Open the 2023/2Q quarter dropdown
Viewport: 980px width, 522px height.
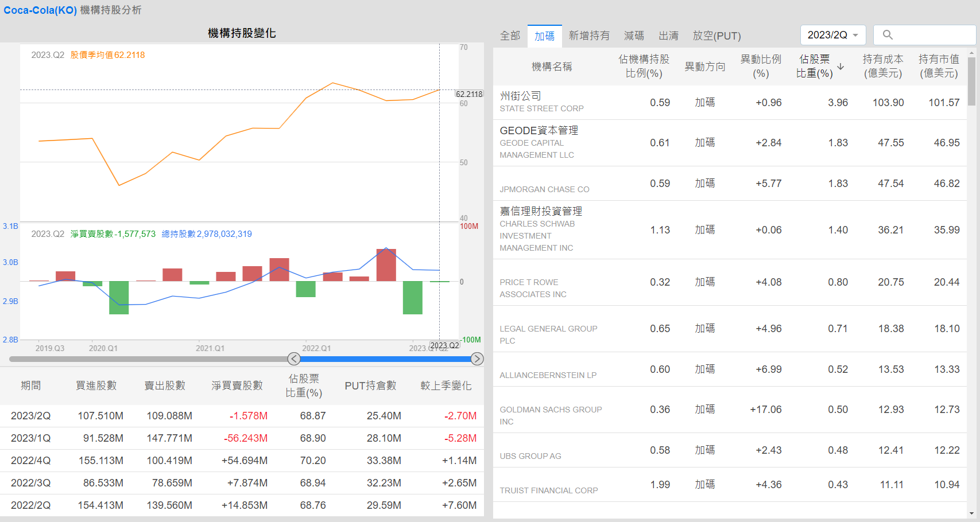[832, 35]
